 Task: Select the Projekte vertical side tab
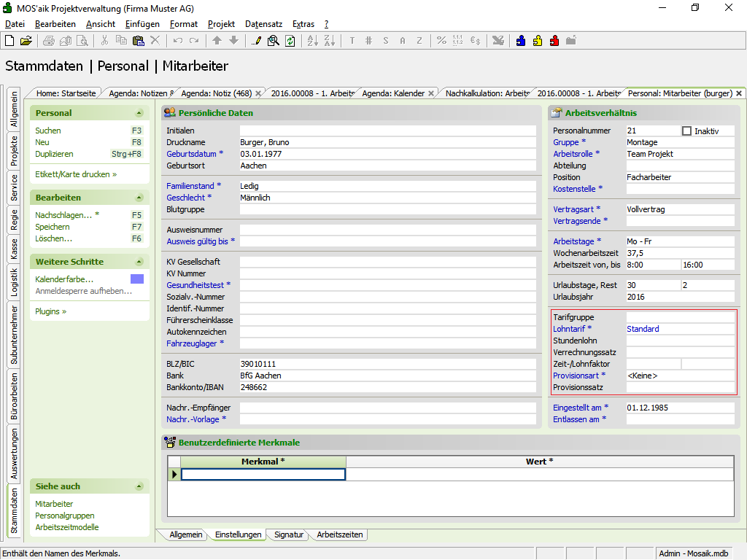point(14,151)
